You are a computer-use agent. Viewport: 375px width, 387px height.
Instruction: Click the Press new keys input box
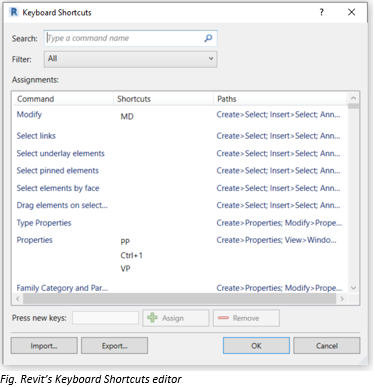tap(105, 318)
